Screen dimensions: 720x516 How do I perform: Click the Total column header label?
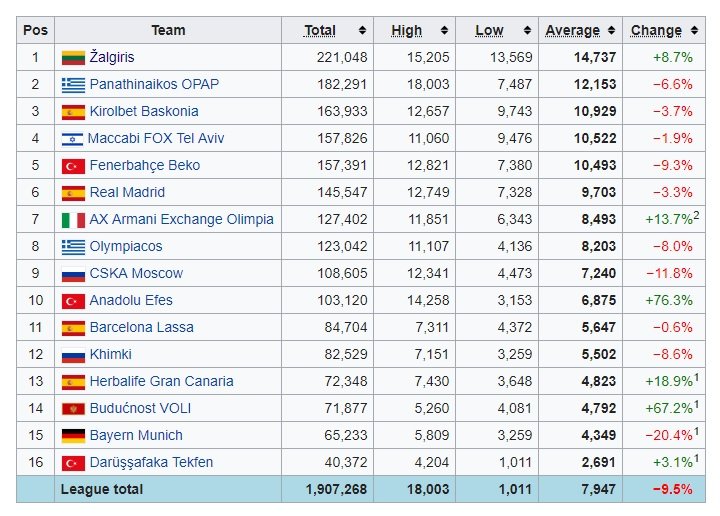(x=320, y=30)
